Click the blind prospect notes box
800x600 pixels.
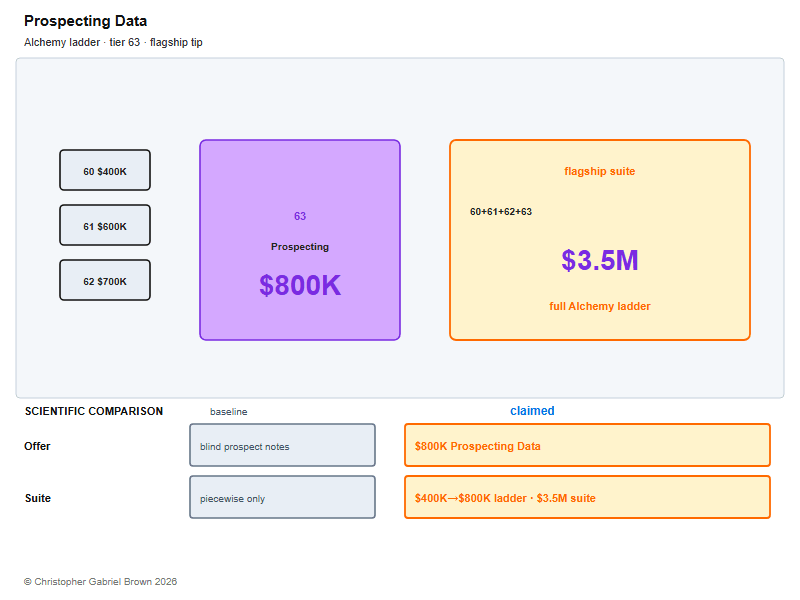[x=283, y=445]
